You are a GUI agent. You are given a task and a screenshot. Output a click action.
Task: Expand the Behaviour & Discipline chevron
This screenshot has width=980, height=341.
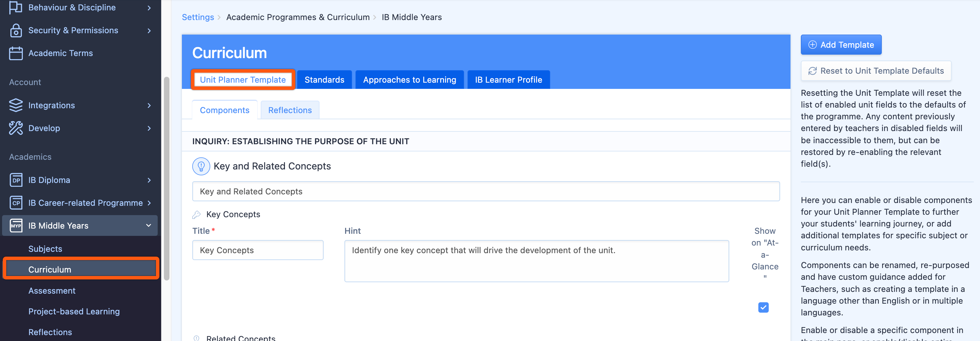point(149,8)
